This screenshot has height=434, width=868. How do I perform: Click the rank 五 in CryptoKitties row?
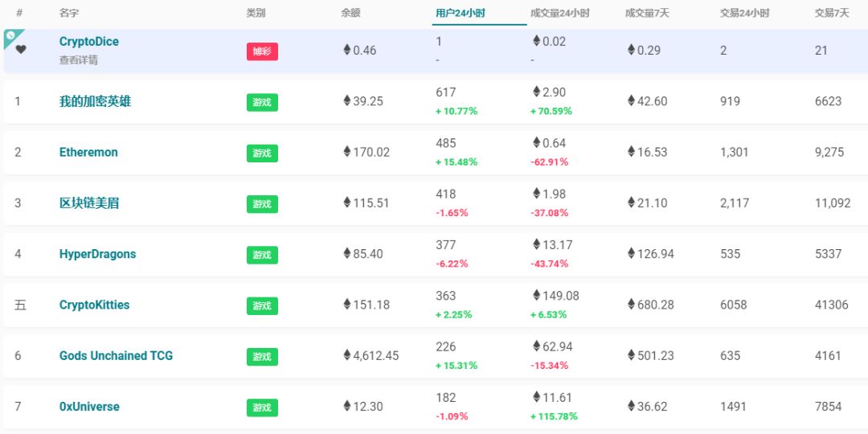20,305
